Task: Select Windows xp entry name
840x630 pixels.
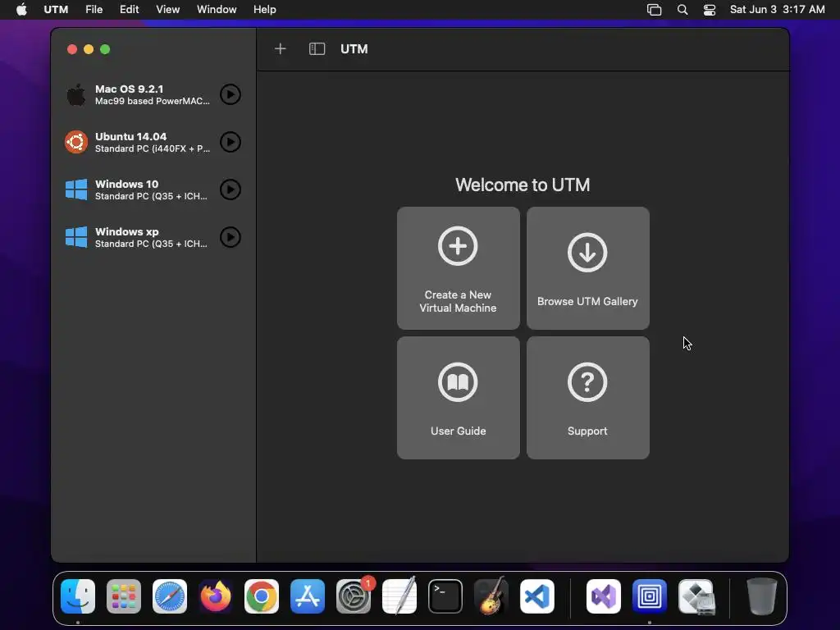Action: coord(126,231)
